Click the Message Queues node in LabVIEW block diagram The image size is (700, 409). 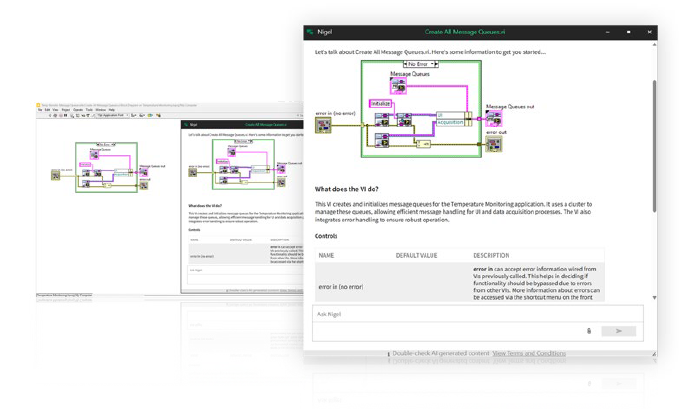coord(94,155)
